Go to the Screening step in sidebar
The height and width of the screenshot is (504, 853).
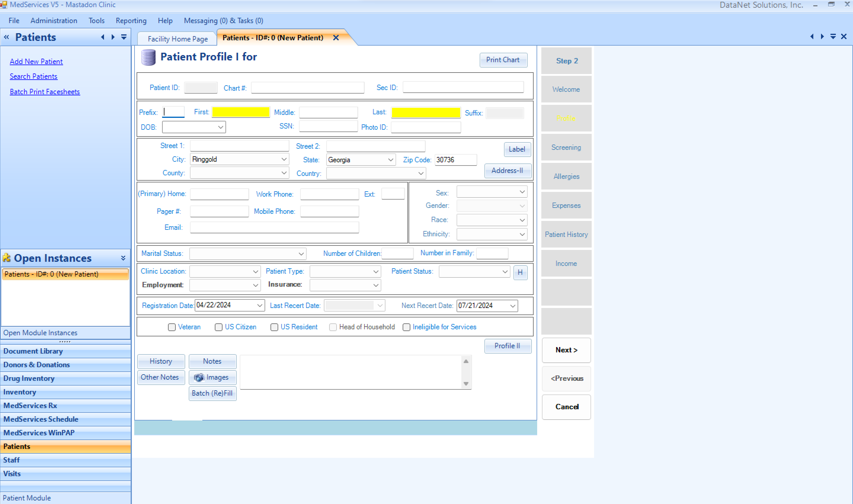(566, 147)
